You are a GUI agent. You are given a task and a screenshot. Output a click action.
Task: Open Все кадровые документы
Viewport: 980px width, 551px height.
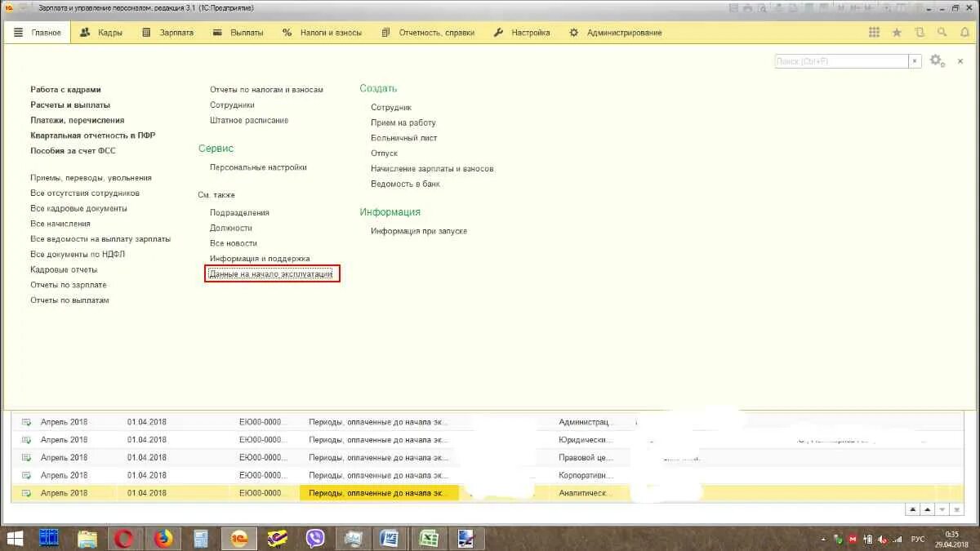pyautogui.click(x=78, y=209)
